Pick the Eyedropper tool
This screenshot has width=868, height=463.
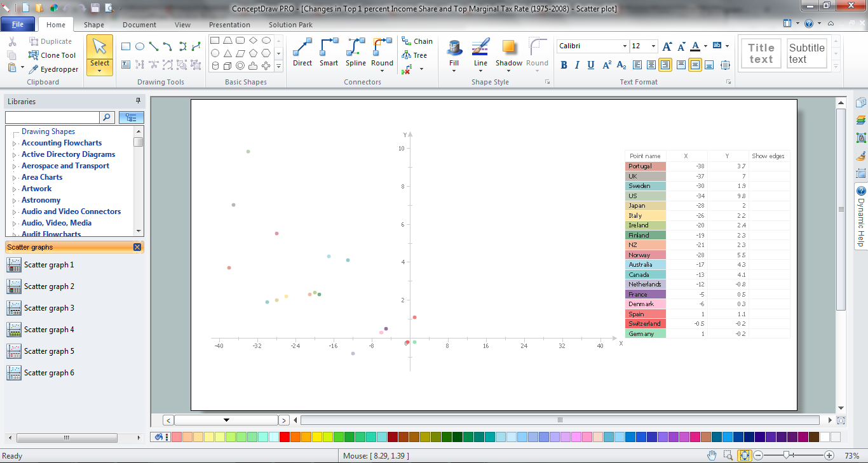click(x=53, y=69)
